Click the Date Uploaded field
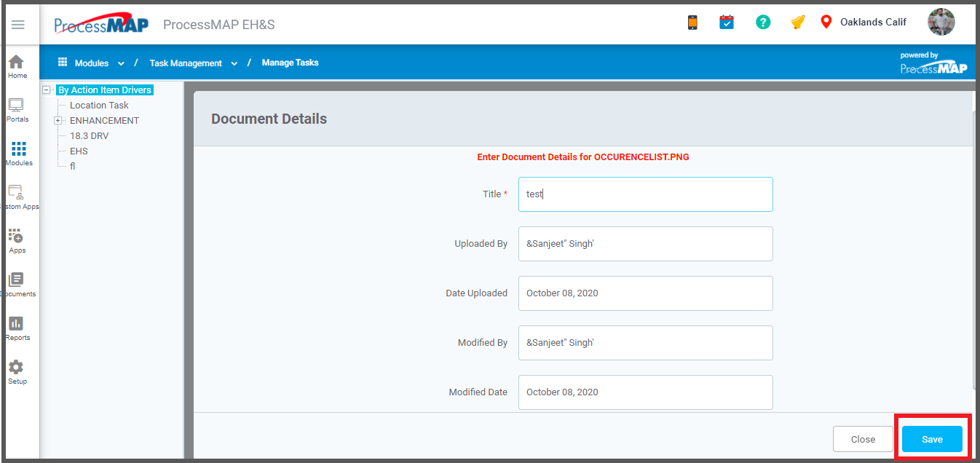This screenshot has height=463, width=980. pyautogui.click(x=646, y=293)
